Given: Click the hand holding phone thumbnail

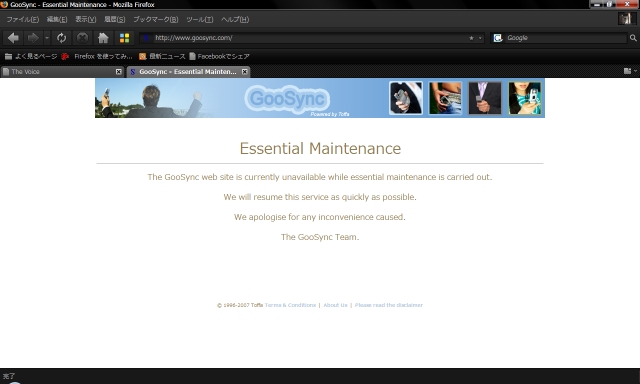Looking at the screenshot, I should (406, 98).
